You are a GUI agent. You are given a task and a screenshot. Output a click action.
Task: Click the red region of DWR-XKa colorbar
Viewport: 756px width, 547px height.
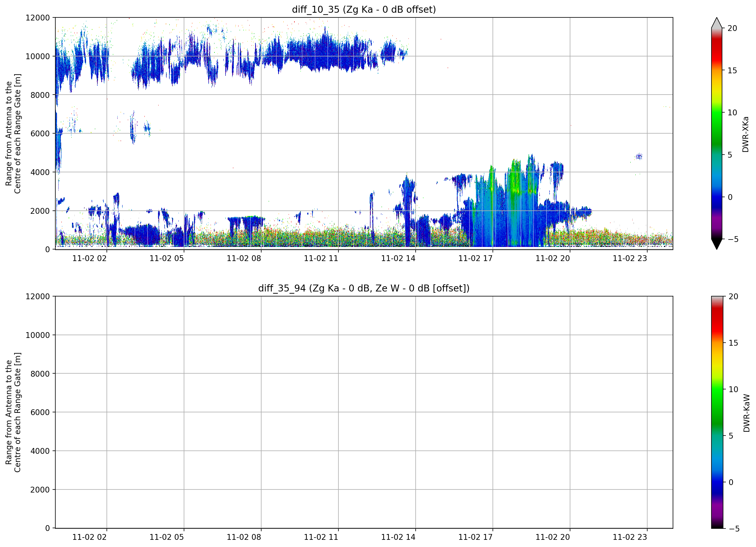(x=716, y=53)
